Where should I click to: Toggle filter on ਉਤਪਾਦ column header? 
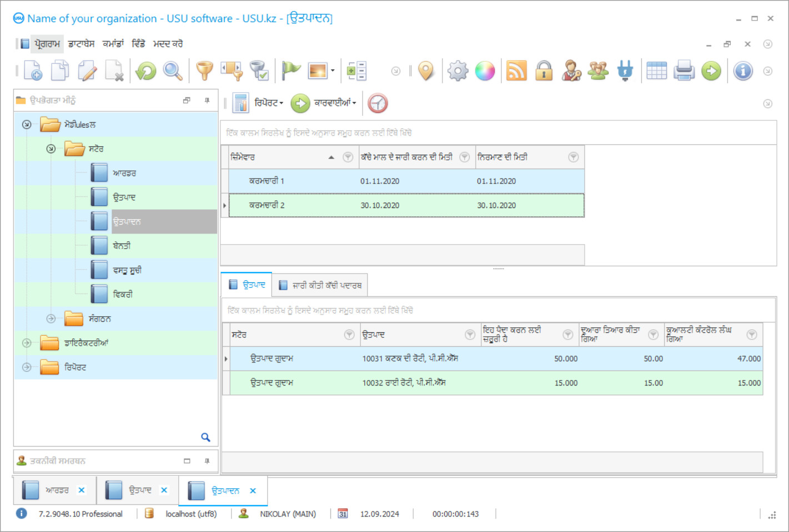(470, 335)
